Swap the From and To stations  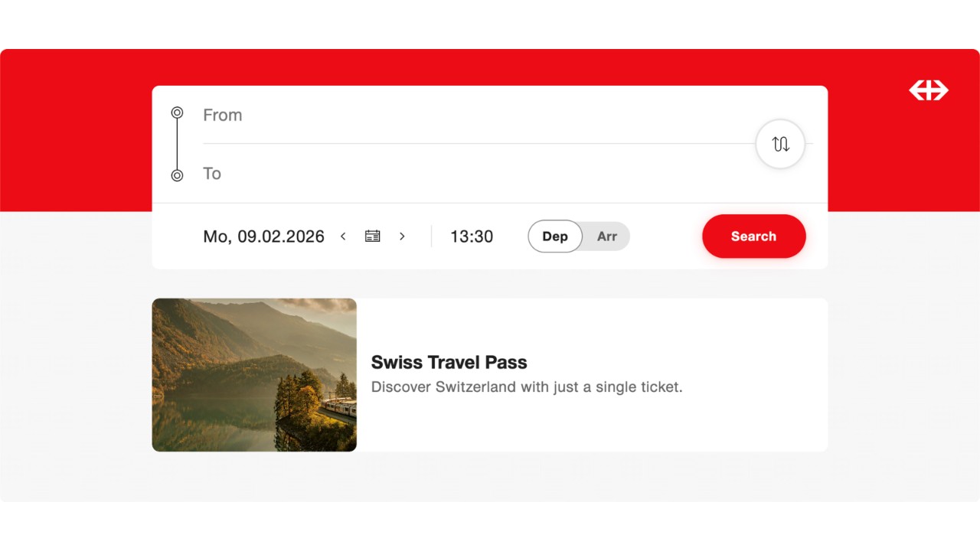coord(780,144)
